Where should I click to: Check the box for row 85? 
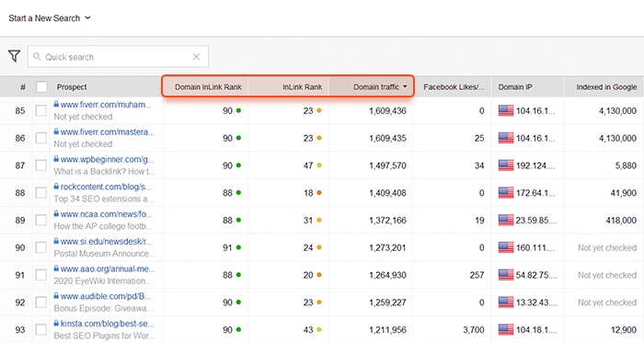pyautogui.click(x=41, y=110)
